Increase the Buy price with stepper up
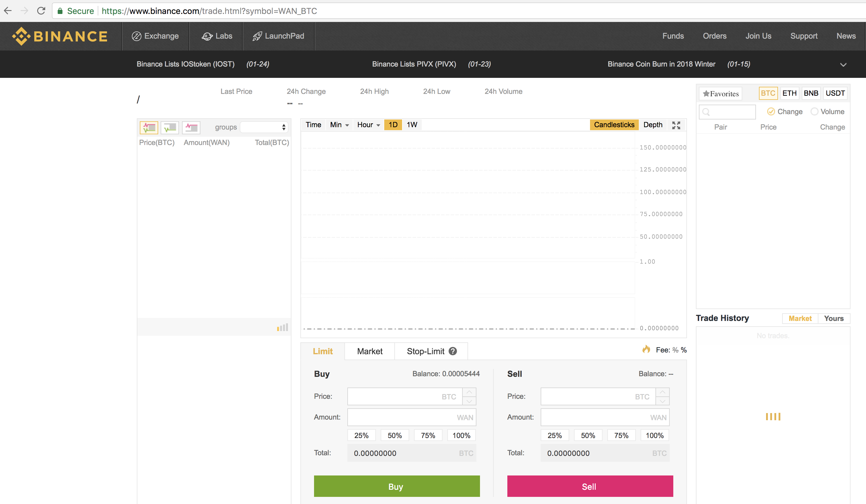Viewport: 866px width, 504px height. (469, 392)
